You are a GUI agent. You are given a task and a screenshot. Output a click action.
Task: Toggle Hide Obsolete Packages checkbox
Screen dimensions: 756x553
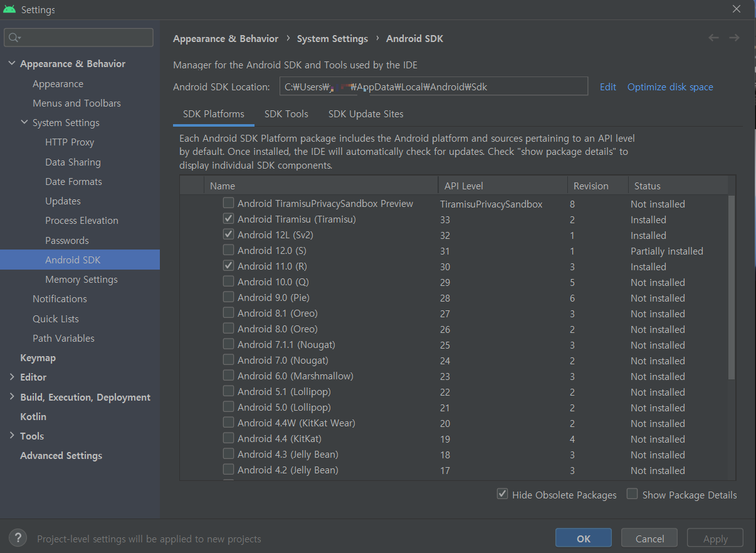pos(502,494)
